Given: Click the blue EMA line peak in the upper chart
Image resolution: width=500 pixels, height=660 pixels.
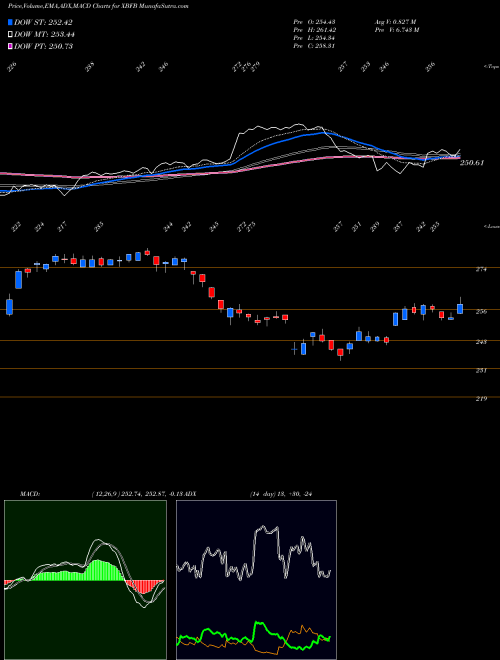Looking at the screenshot, I should (322, 132).
